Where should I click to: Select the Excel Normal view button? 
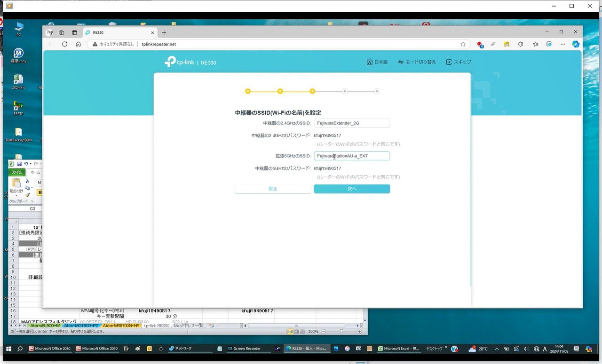(291, 332)
